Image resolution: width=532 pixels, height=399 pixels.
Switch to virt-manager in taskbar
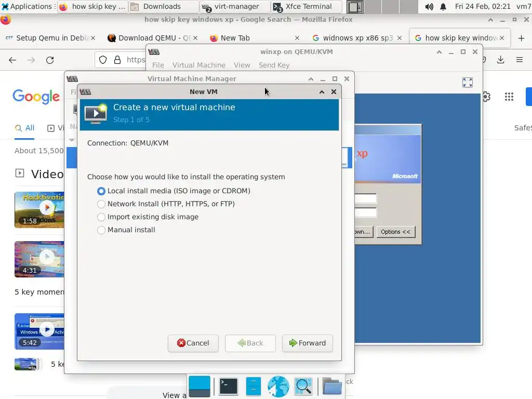[234, 6]
